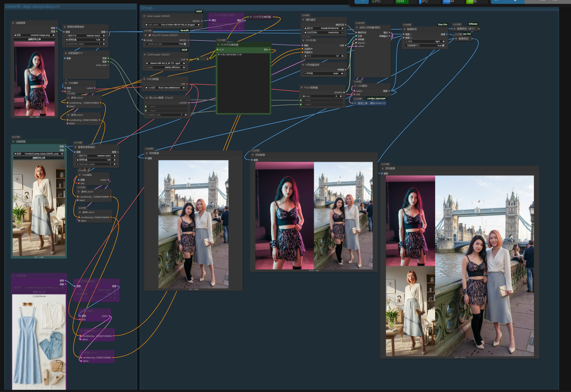
Task: Select the closerAI :aigc.douyoubuy.cn group title
Action: (x=32, y=6)
